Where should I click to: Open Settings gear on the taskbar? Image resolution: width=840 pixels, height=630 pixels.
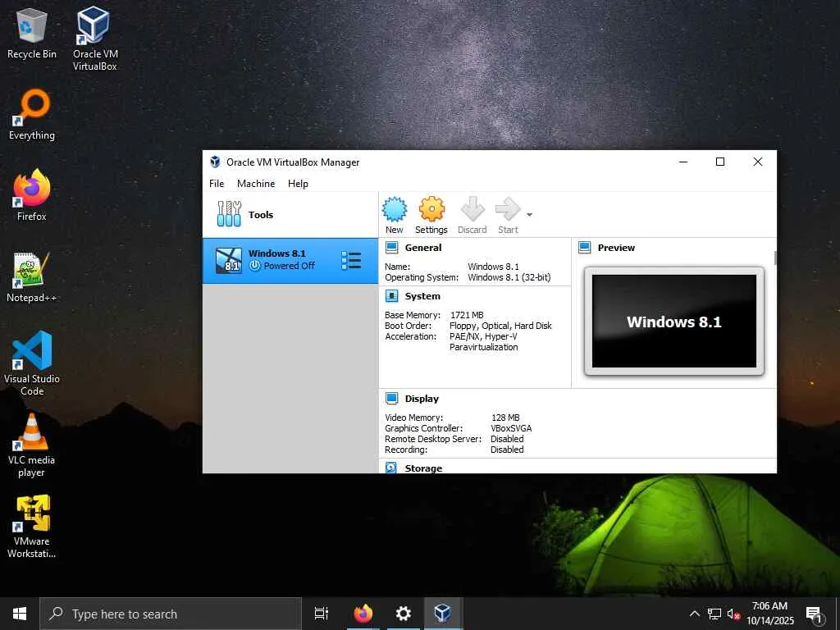click(403, 614)
